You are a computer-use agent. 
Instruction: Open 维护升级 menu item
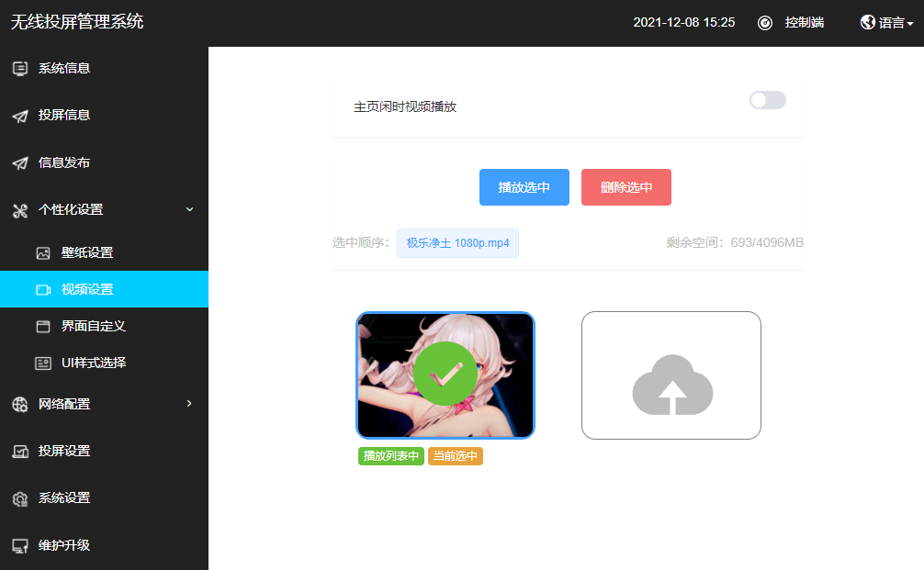click(x=105, y=545)
